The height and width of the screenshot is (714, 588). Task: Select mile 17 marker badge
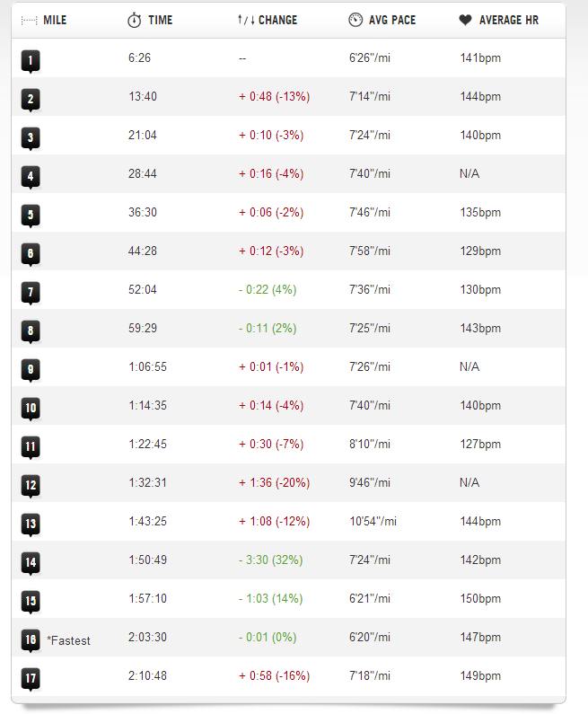pos(31,679)
